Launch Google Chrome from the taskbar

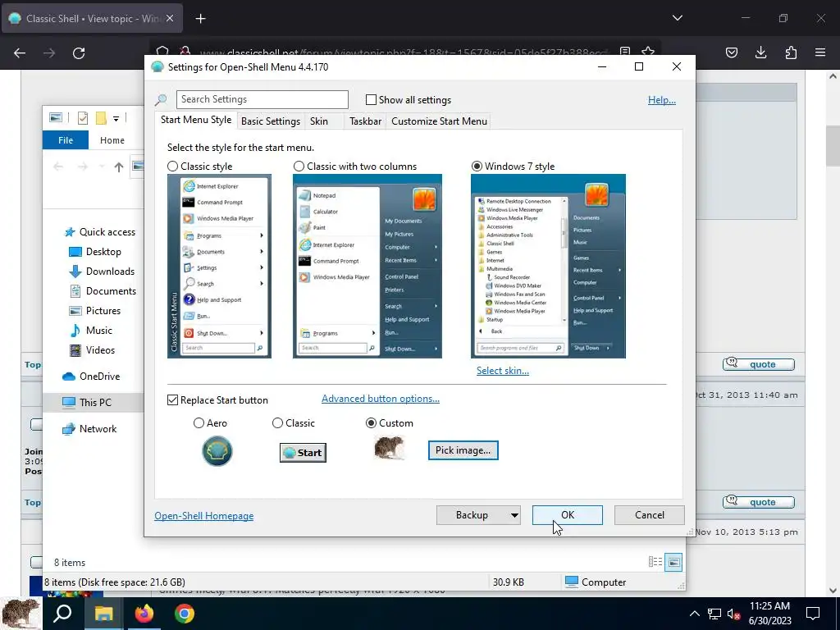185,614
